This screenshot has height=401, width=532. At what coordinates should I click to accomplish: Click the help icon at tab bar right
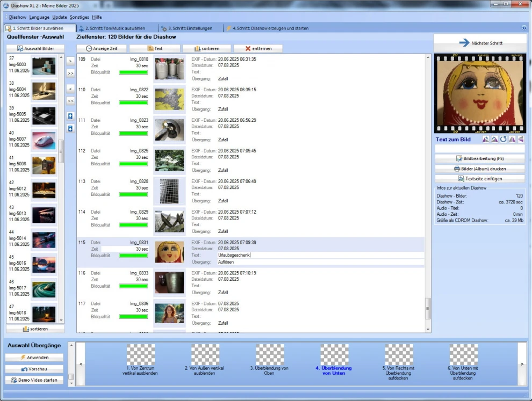[524, 28]
